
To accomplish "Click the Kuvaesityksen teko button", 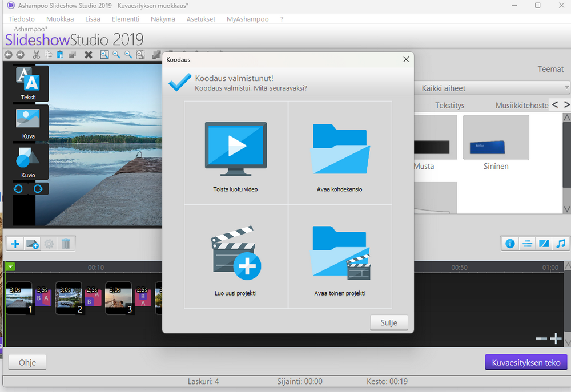I will click(526, 362).
